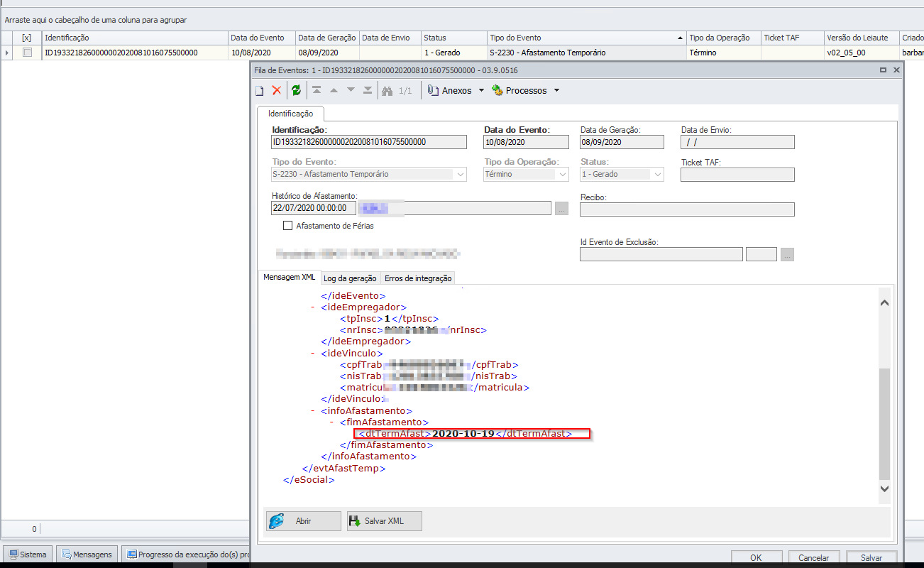Click the grid cell reading 1 - Gerado
This screenshot has width=924, height=568.
[453, 53]
